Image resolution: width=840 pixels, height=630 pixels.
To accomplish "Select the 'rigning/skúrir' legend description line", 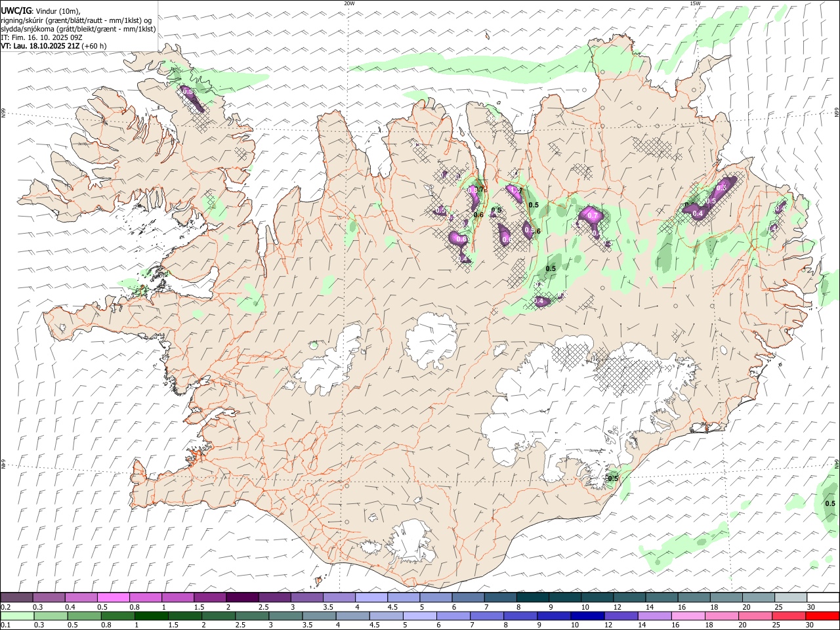I will coord(77,20).
